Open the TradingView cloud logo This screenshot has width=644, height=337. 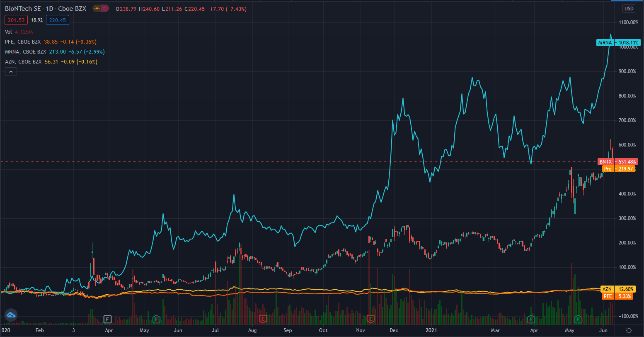coord(10,315)
